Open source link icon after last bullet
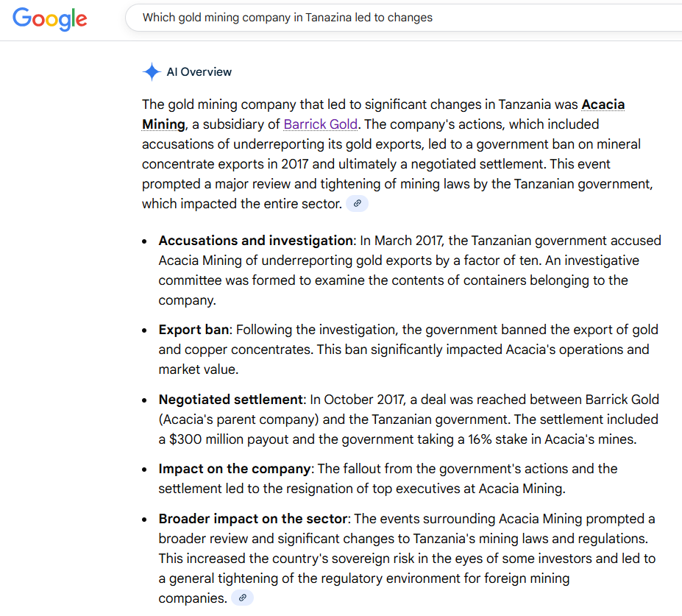 242,598
